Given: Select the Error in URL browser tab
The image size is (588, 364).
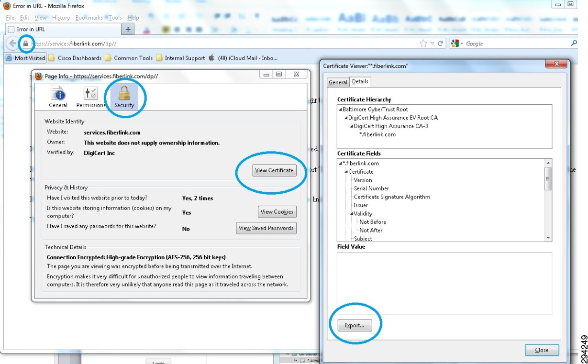Looking at the screenshot, I should click(x=63, y=29).
